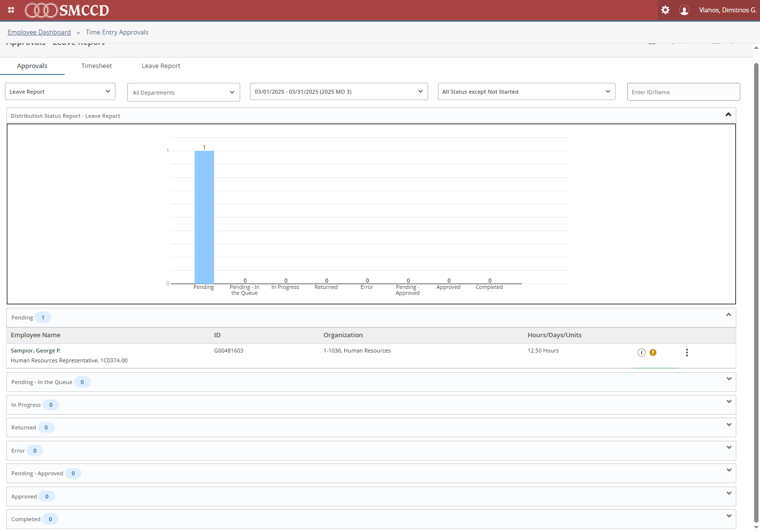Click the Organization column header
The height and width of the screenshot is (532, 760).
pos(343,335)
